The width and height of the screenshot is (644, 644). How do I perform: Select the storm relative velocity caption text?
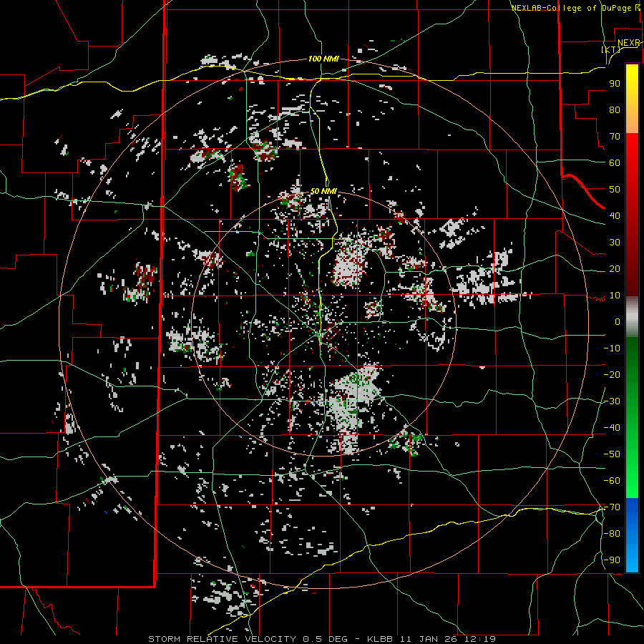[x=322, y=639]
